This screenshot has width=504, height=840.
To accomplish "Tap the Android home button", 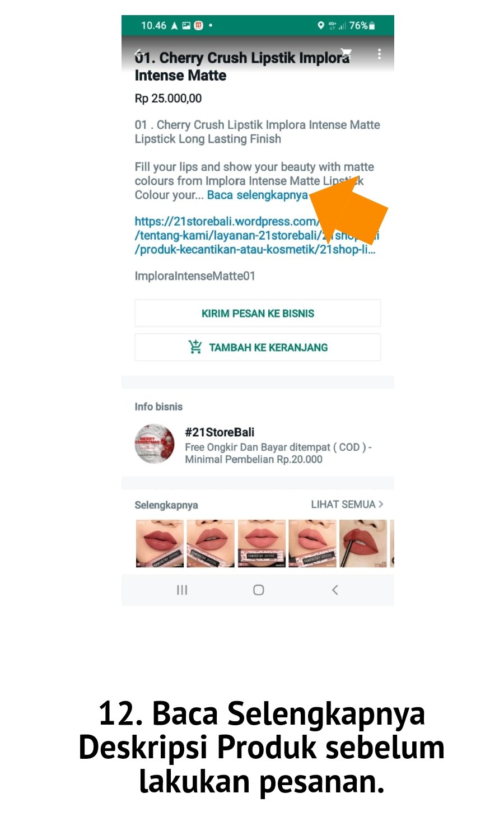I will (x=258, y=590).
